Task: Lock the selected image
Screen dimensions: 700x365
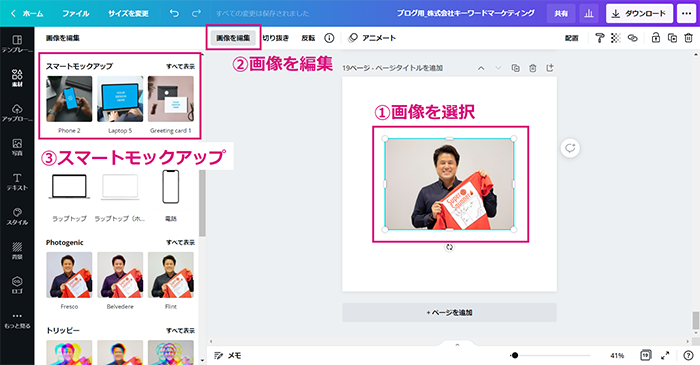Action: (x=655, y=38)
